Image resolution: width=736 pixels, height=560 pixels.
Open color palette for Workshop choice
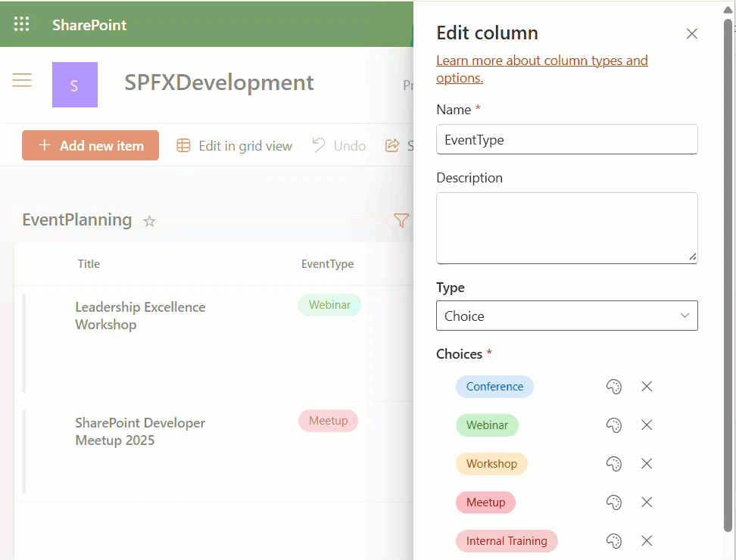point(614,464)
